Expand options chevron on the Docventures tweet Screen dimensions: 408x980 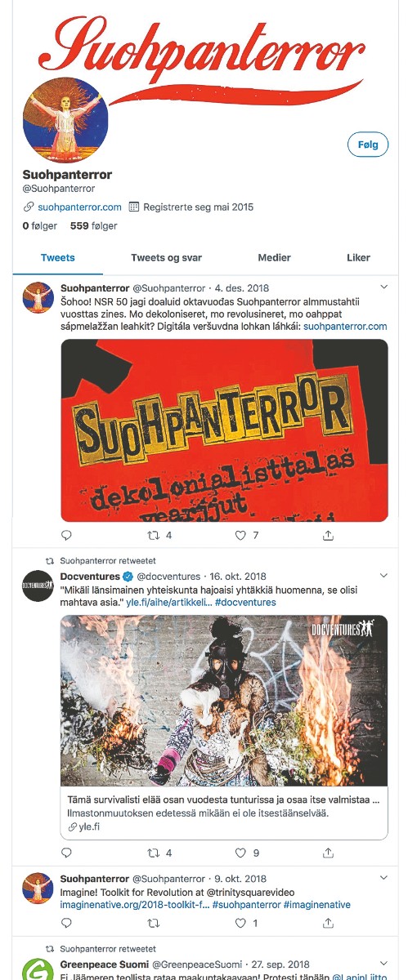click(384, 576)
